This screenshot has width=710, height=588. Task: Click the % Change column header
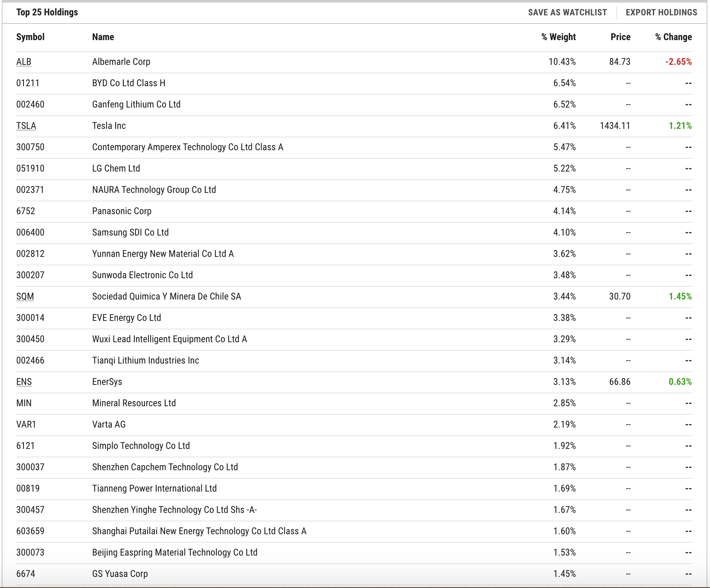(673, 37)
